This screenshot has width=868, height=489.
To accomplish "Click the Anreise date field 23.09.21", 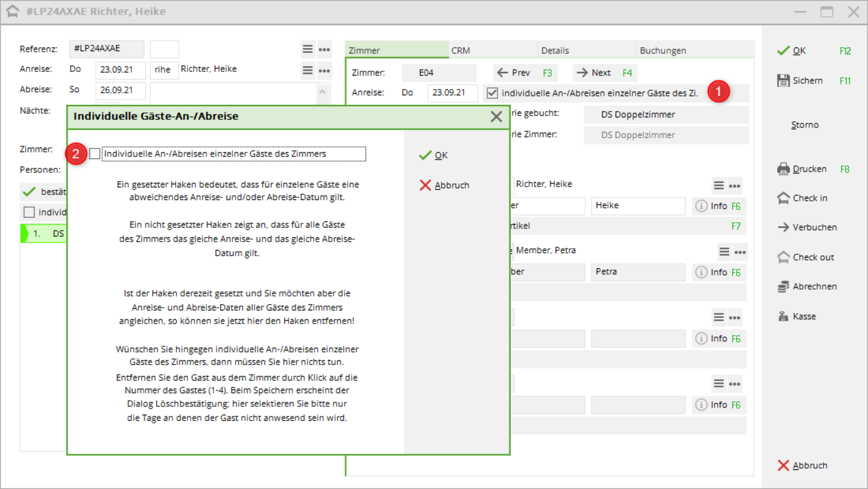I will pos(121,69).
